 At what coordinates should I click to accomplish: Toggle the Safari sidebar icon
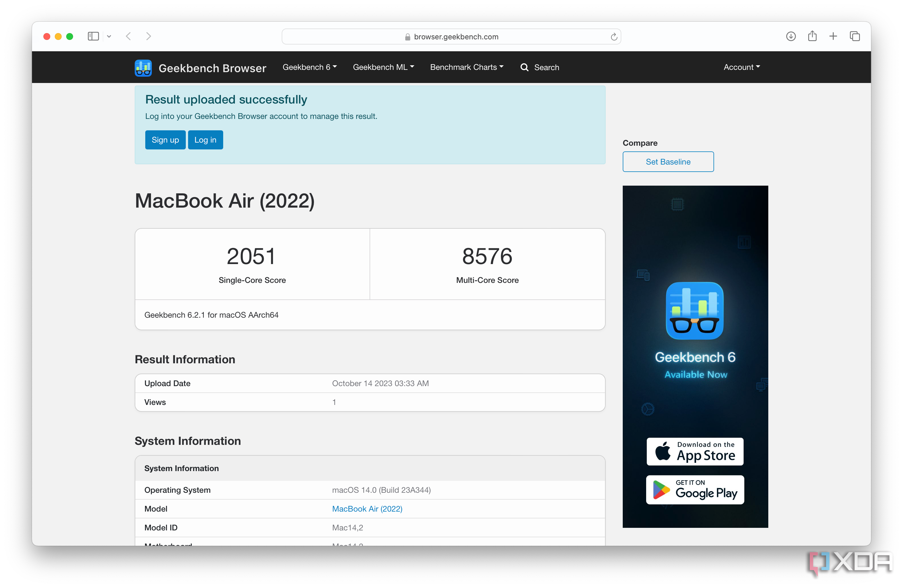click(93, 37)
